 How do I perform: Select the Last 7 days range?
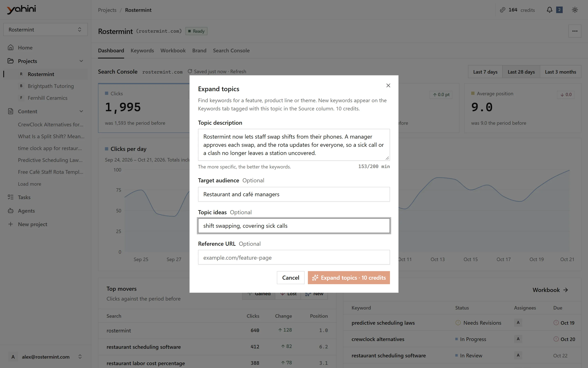[485, 72]
